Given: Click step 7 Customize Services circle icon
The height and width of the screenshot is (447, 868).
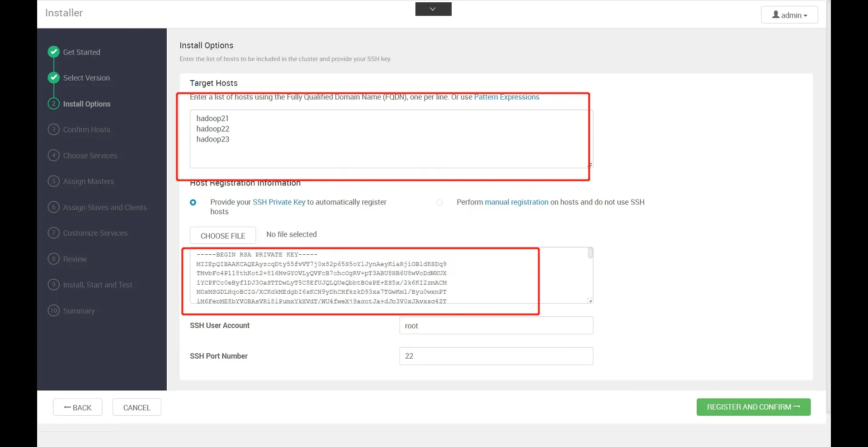Looking at the screenshot, I should (53, 233).
